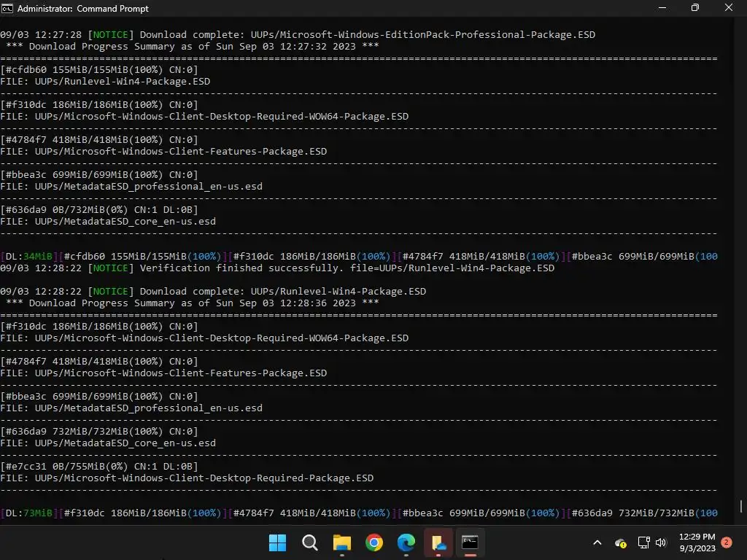Click the last "FILE: UUPs/MetadataESD_core_en-us.esd" line

coord(108,443)
